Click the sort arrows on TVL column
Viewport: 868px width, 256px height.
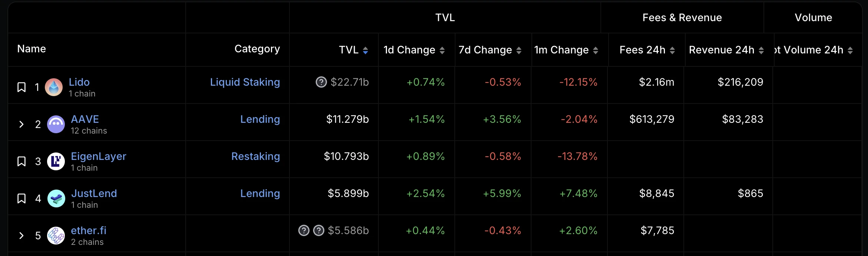click(x=365, y=50)
